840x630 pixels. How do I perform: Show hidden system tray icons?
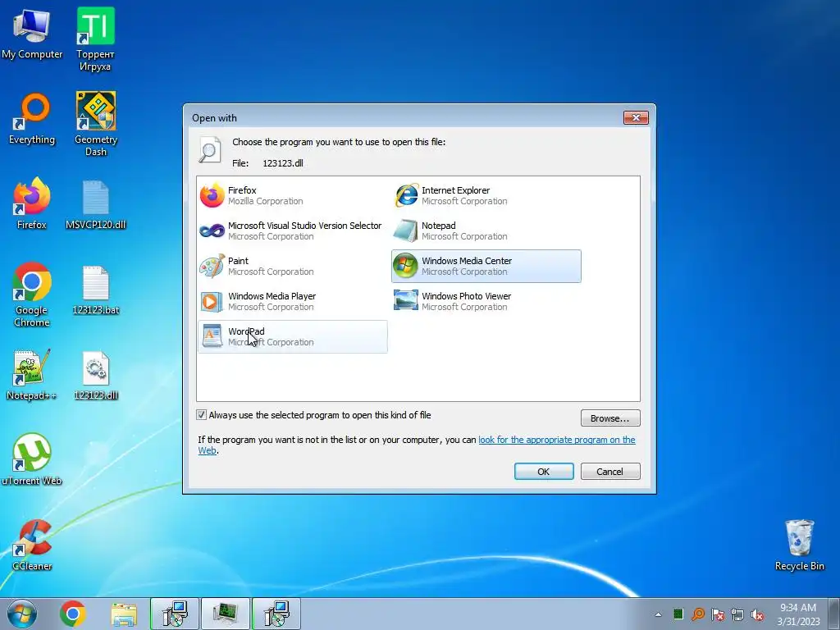click(x=658, y=614)
